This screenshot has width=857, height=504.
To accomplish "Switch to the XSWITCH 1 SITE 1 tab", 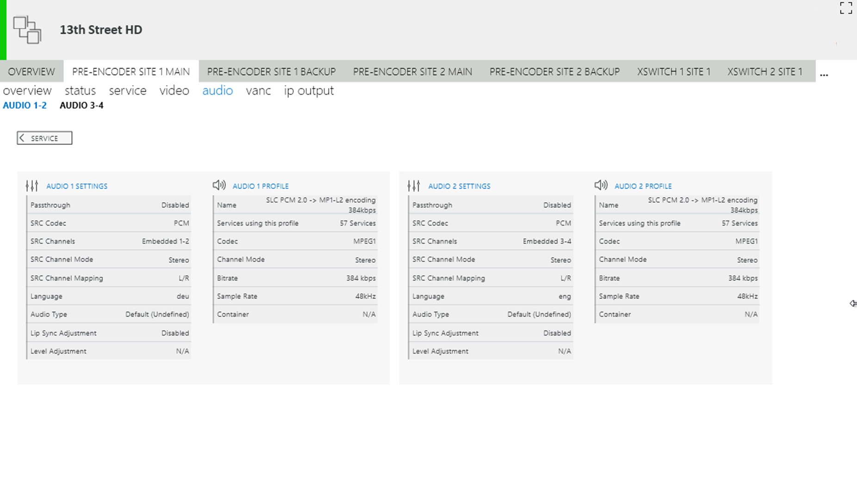I will [673, 72].
